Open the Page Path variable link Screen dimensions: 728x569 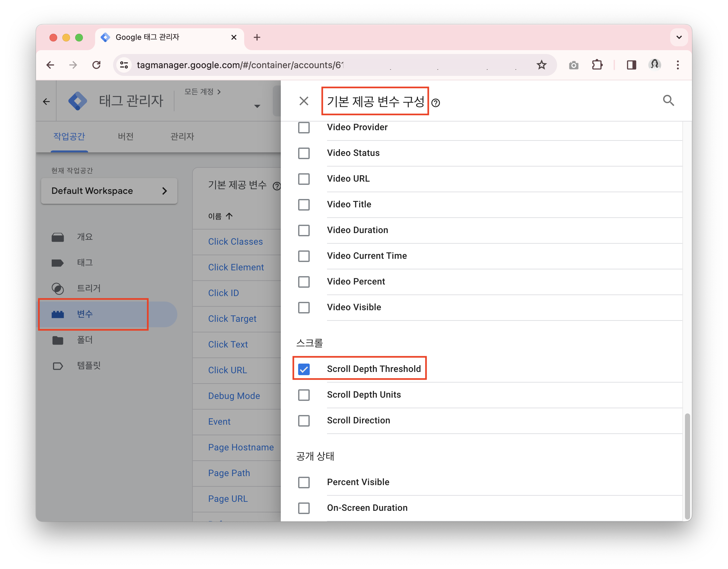[229, 473]
